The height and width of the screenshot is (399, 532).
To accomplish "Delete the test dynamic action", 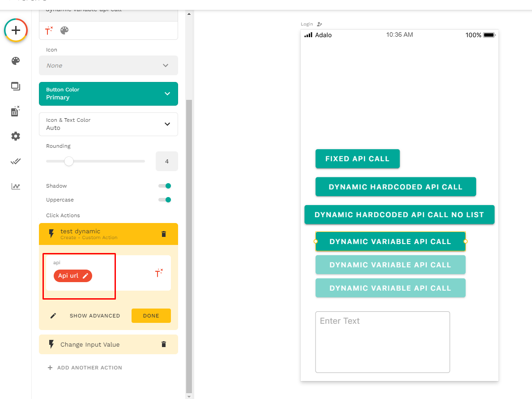I will tap(163, 234).
